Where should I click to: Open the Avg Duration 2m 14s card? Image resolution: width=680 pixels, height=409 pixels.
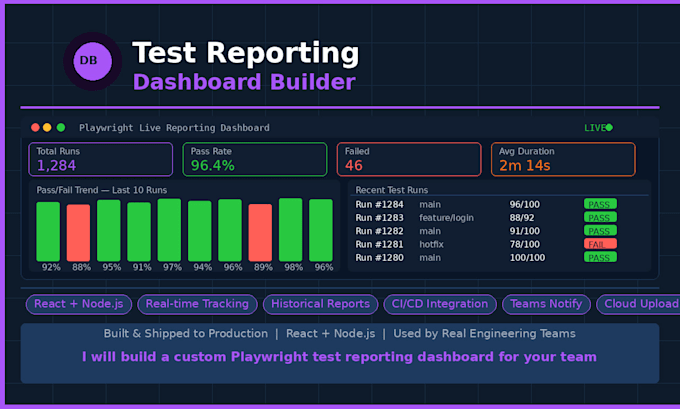[563, 159]
